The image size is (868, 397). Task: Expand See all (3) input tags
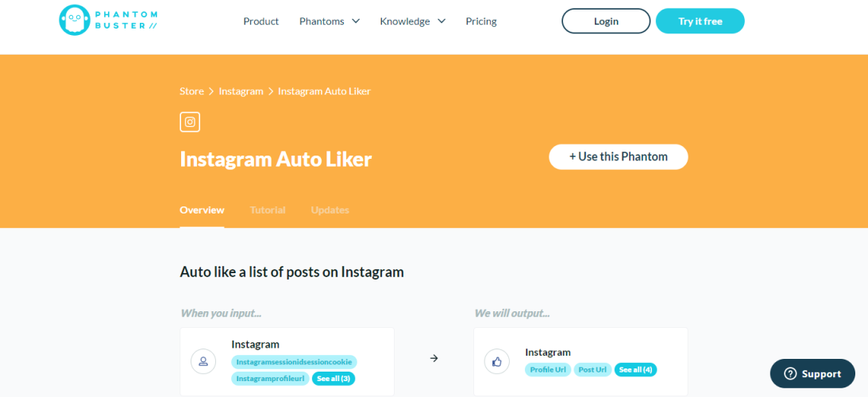[334, 379]
